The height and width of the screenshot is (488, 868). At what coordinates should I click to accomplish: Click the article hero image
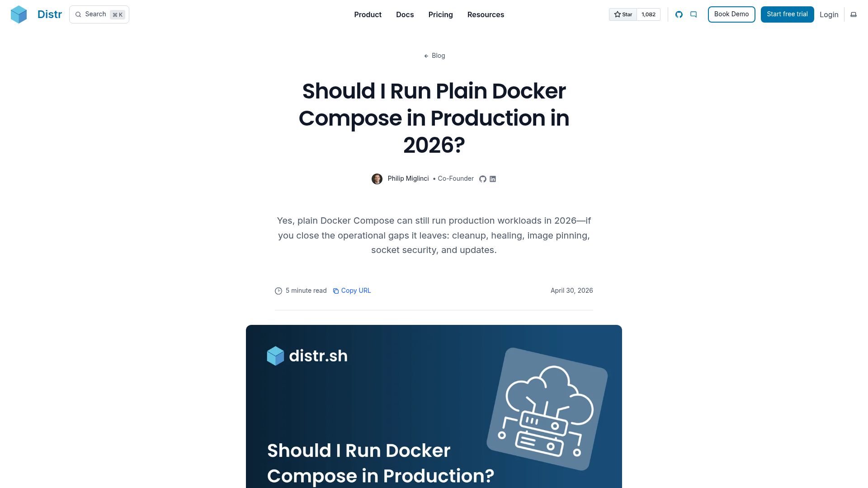pyautogui.click(x=434, y=406)
